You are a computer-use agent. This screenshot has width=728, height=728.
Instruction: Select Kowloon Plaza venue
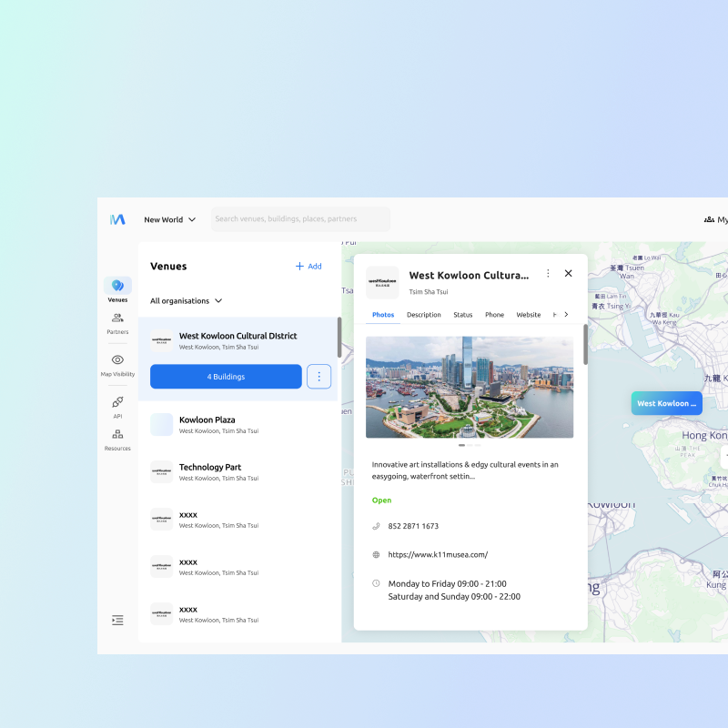tap(238, 424)
